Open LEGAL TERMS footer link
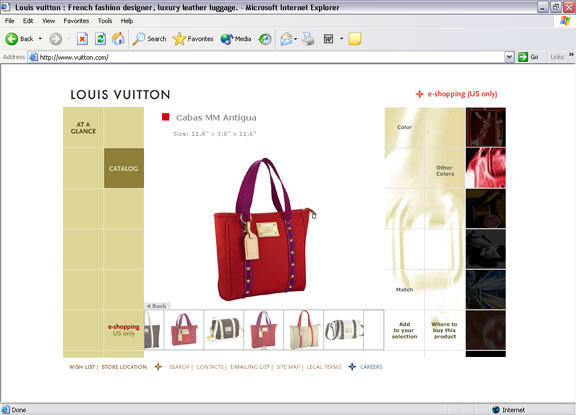Image resolution: width=576 pixels, height=415 pixels. 324,367
